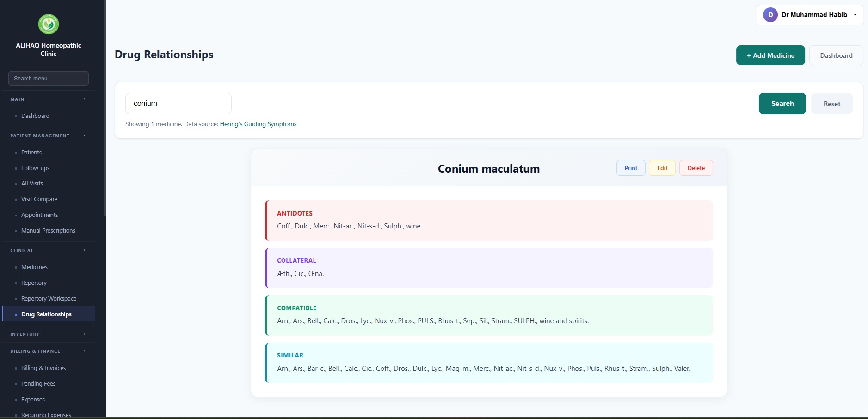Collapse the CLINICAL sidebar section
Image resolution: width=868 pixels, height=419 pixels.
tap(49, 250)
